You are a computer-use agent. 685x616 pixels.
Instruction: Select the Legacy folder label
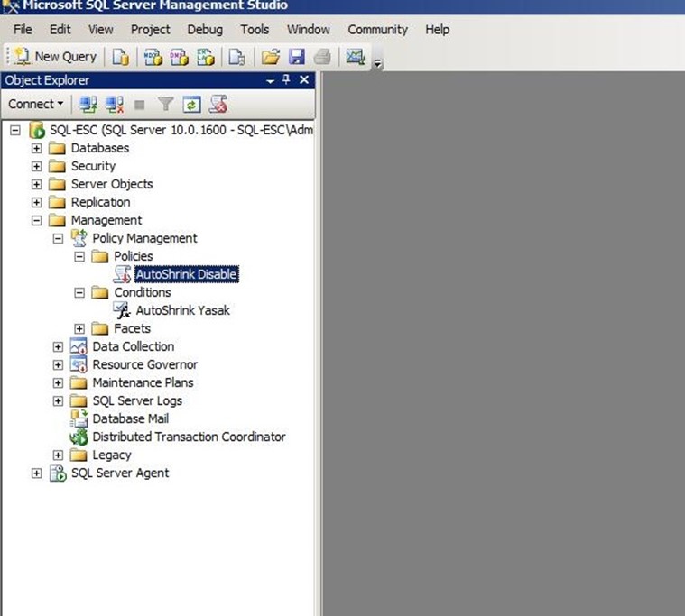pos(112,455)
